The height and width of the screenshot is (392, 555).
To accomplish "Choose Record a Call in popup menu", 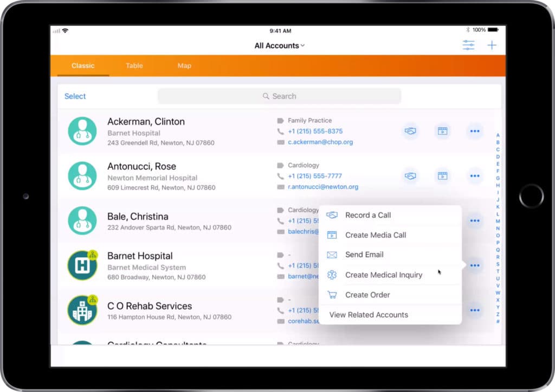I will point(390,215).
